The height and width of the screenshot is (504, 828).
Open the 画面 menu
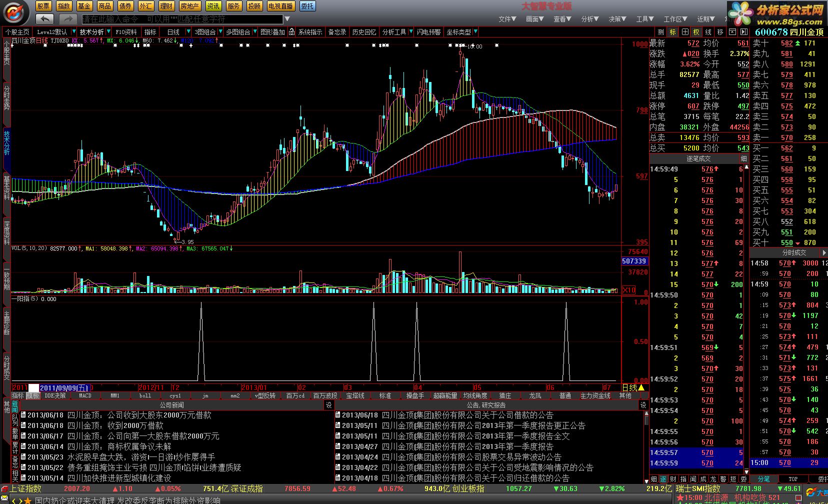pyautogui.click(x=534, y=19)
